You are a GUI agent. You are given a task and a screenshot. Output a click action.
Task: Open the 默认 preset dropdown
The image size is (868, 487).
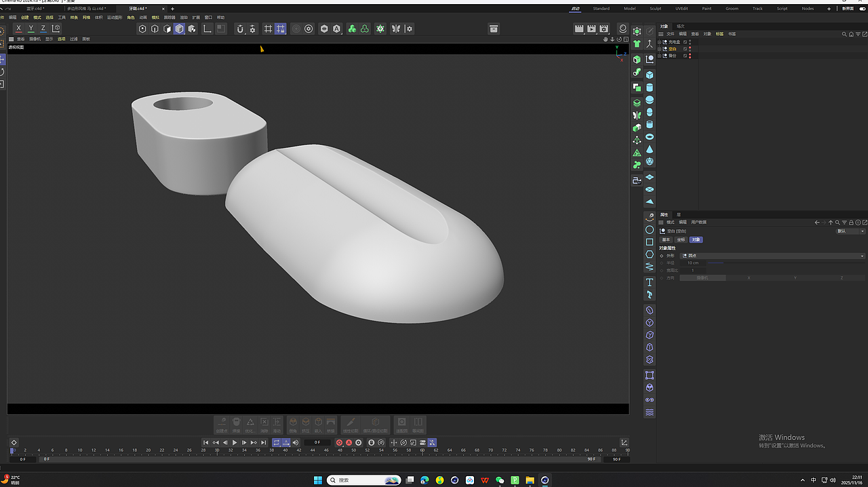pyautogui.click(x=851, y=231)
